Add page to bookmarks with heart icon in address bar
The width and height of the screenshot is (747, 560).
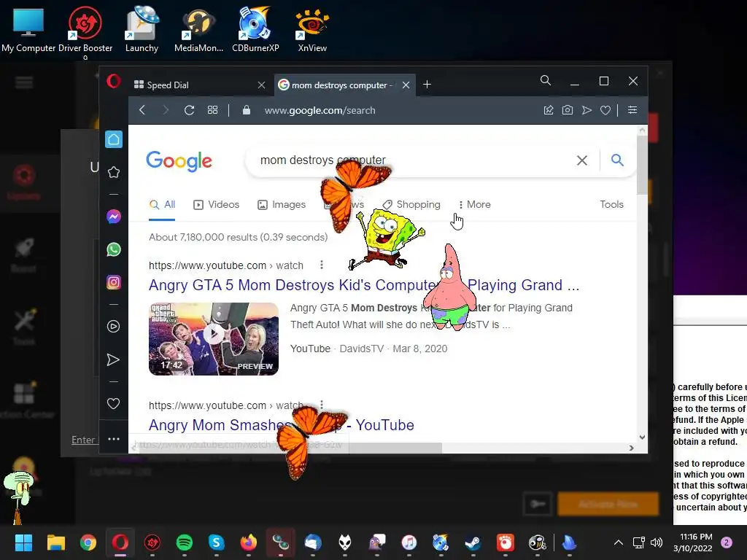point(605,111)
